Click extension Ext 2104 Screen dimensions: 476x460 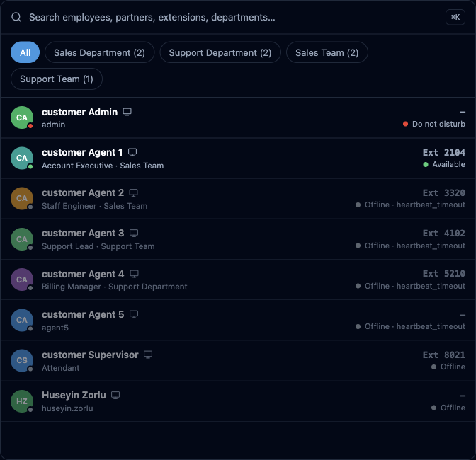tap(444, 152)
